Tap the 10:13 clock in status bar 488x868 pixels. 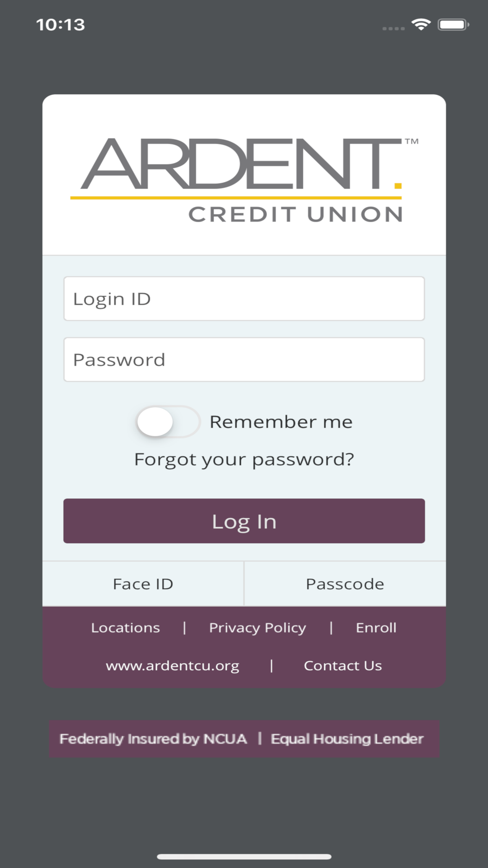click(61, 25)
